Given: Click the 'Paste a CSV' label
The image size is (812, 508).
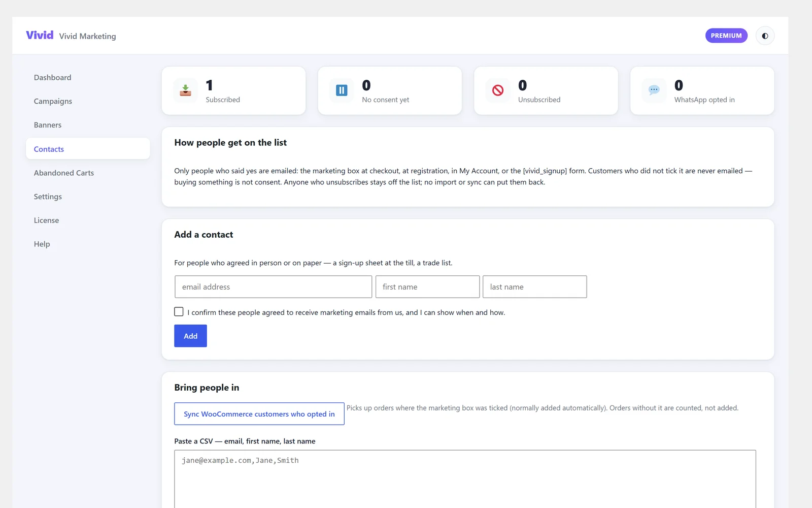Looking at the screenshot, I should (x=245, y=441).
